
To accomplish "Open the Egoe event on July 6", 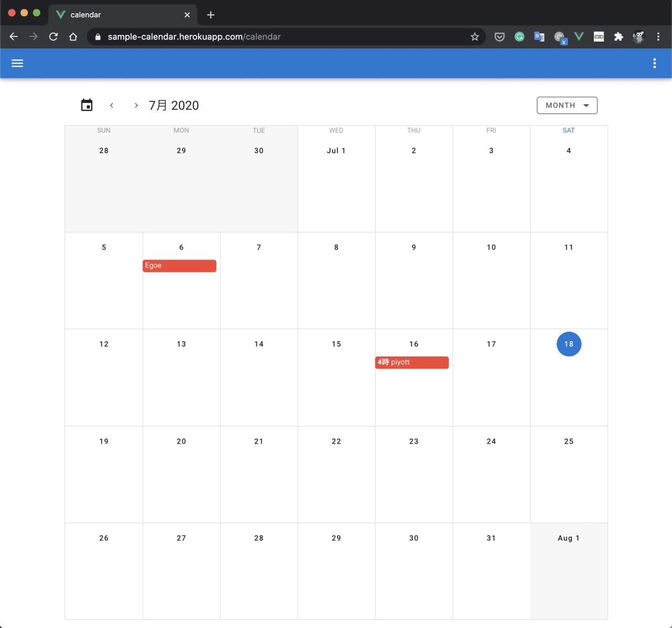I will point(180,266).
